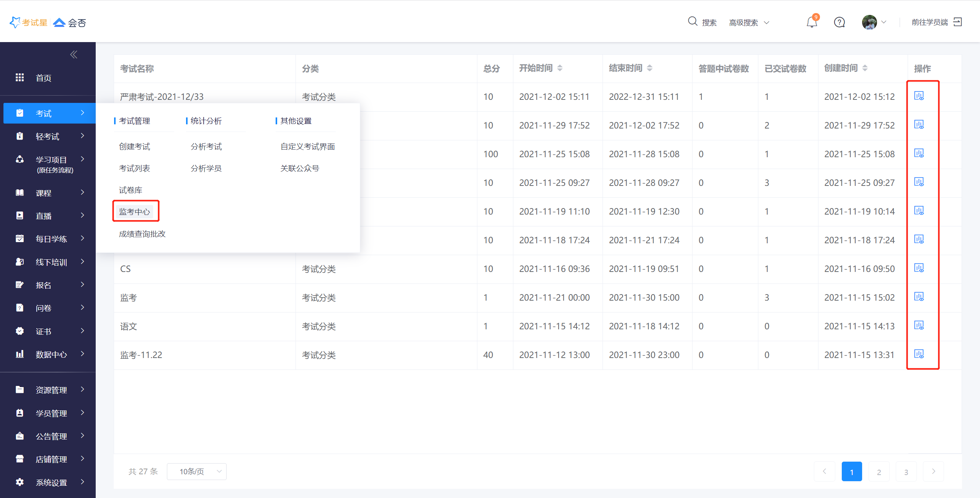Sort by 开始时间 column arrows
Viewport: 980px width, 498px height.
560,68
